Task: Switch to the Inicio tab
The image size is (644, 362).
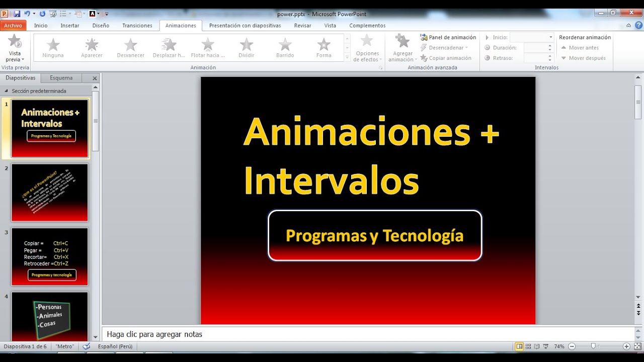Action: [41, 26]
